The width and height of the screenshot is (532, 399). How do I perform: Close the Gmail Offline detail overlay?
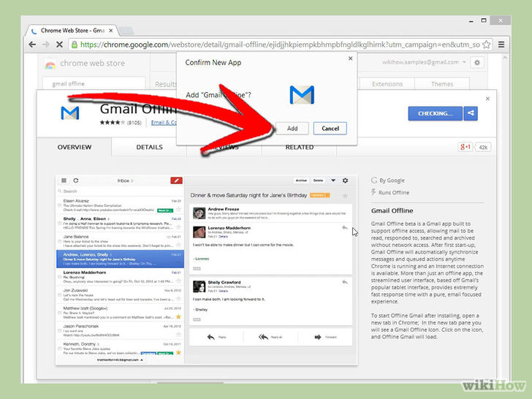pyautogui.click(x=487, y=99)
